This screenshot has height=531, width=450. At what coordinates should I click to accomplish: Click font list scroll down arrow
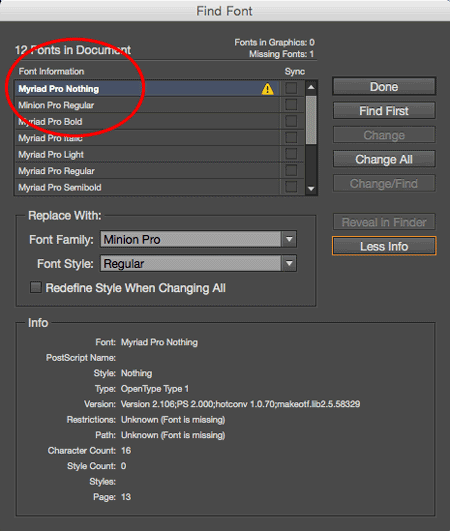pos(311,189)
